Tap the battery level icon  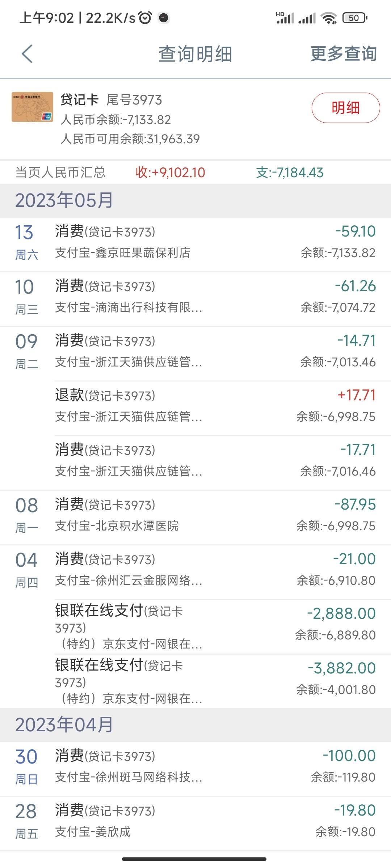click(355, 18)
